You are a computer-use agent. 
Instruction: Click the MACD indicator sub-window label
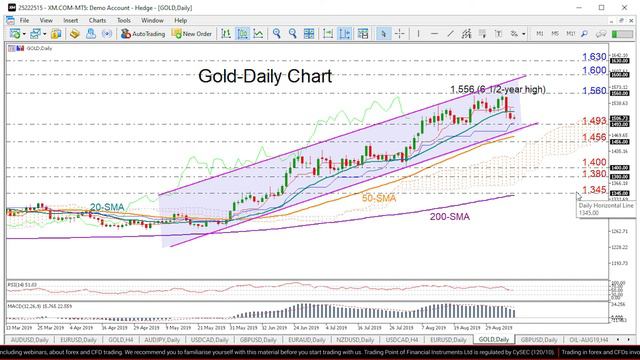(x=40, y=306)
